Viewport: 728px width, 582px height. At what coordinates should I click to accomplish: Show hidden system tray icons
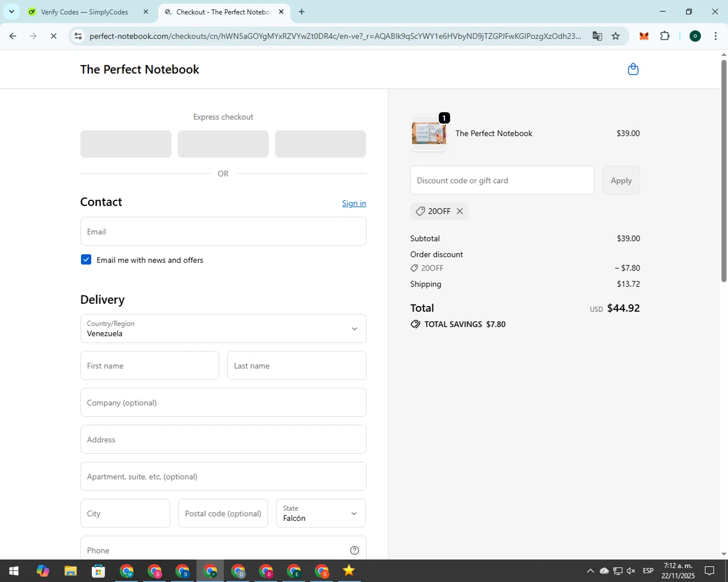coord(590,571)
